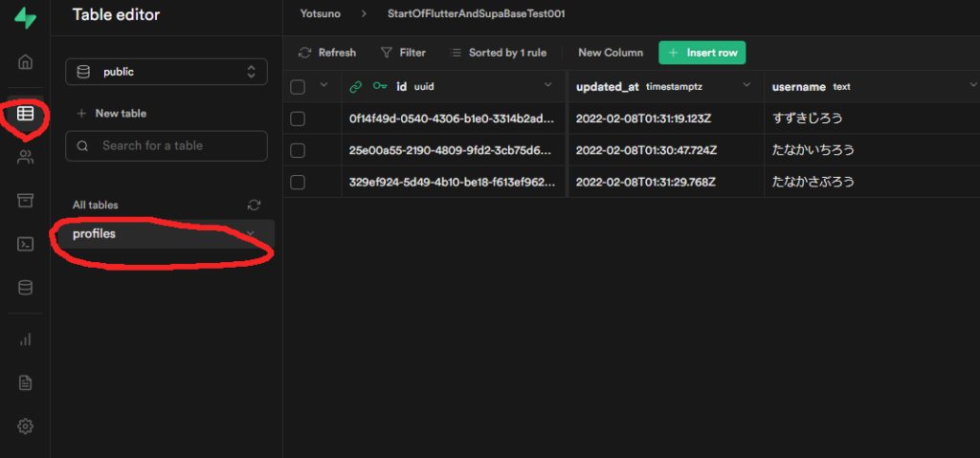Viewport: 980px width, 458px height.
Task: Expand the profiles table options chevron
Action: [x=251, y=234]
